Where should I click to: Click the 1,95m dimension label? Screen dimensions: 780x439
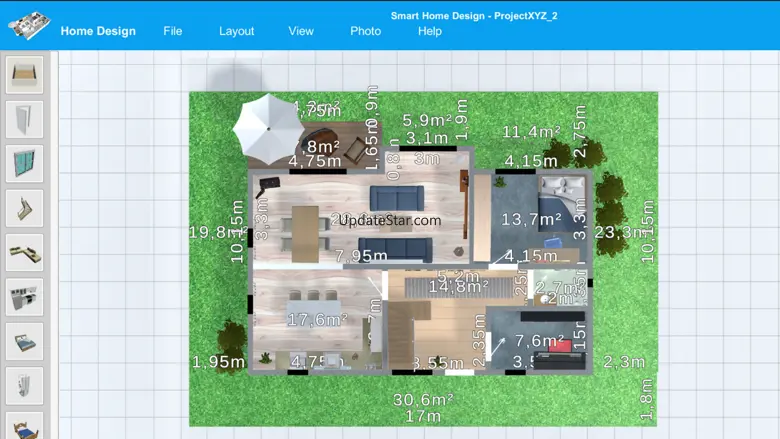tap(219, 361)
